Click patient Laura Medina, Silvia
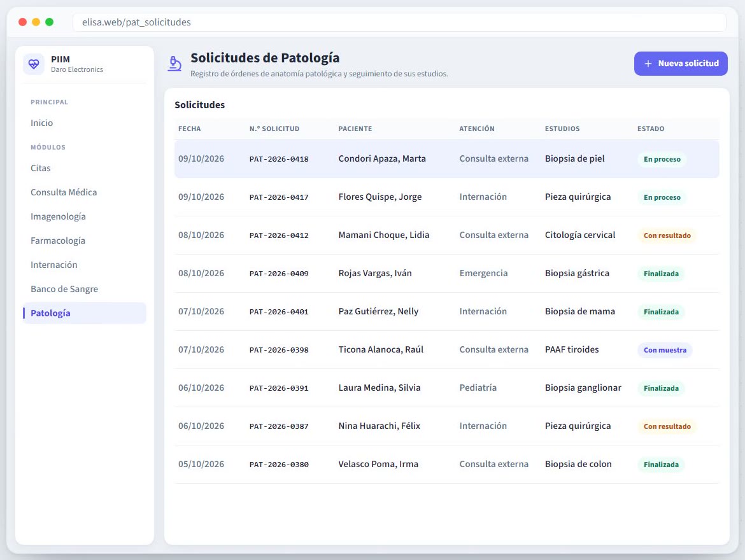The image size is (745, 560). point(379,388)
